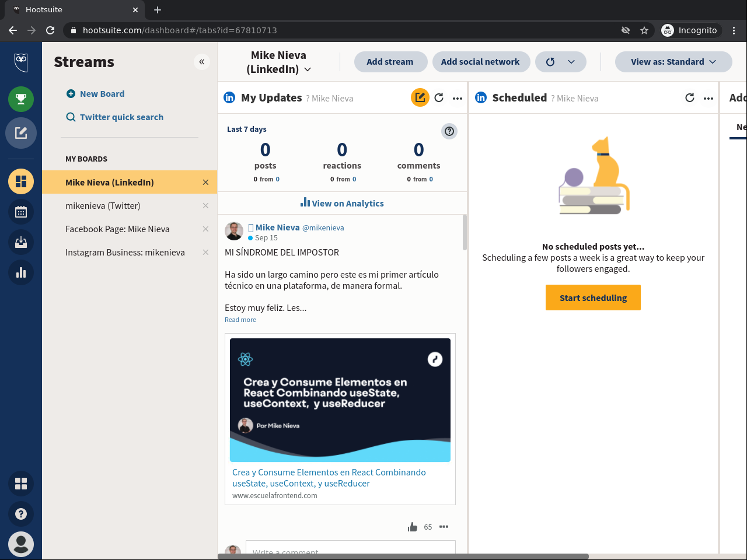Open the React article title link
Screen dimensions: 747x560
tap(329, 478)
